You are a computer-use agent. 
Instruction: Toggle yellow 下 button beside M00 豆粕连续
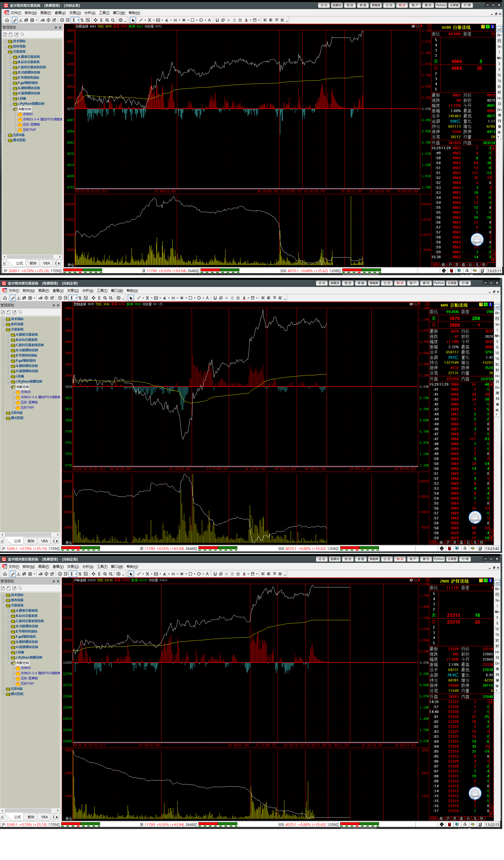(x=481, y=304)
